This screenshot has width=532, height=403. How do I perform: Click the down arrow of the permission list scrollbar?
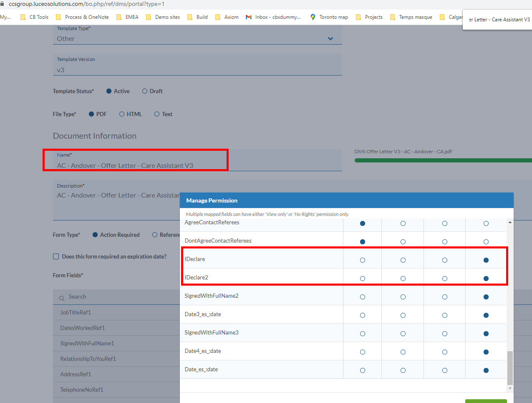(x=510, y=388)
